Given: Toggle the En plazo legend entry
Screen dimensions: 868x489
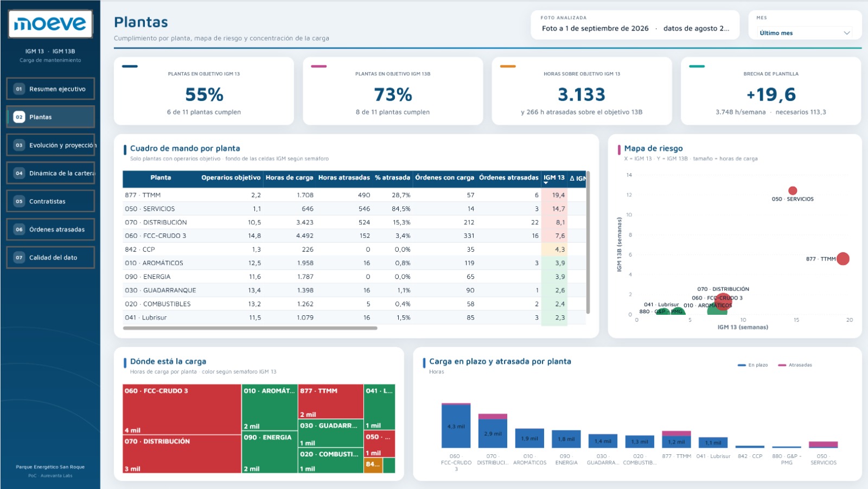Looking at the screenshot, I should (x=752, y=365).
